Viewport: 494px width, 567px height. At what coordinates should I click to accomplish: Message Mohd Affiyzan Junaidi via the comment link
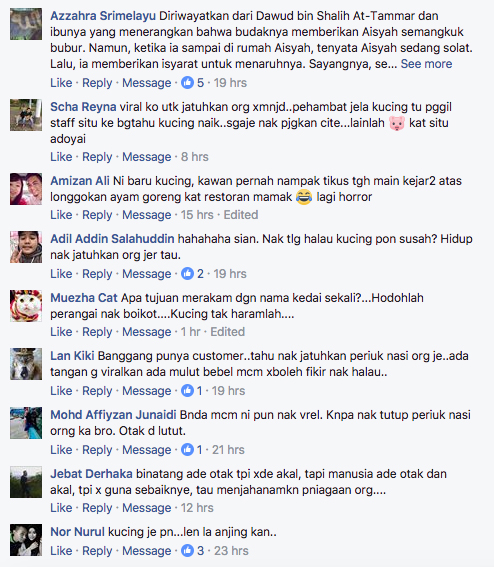coord(146,450)
